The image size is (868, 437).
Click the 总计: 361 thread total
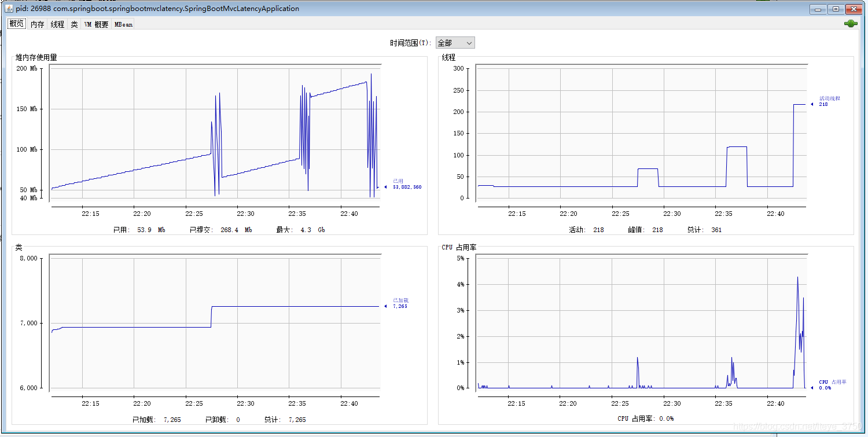[704, 230]
